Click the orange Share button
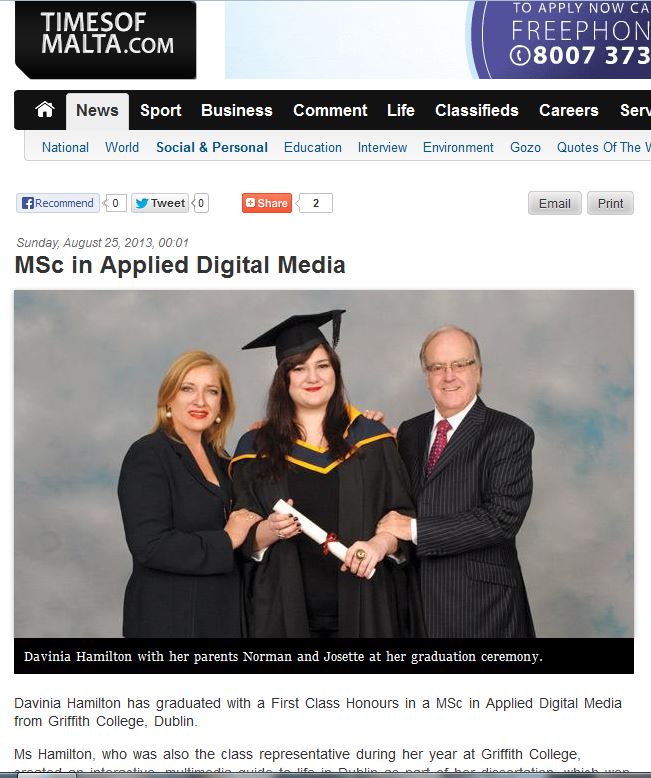Image resolution: width=651 pixels, height=778 pixels. pyautogui.click(x=267, y=203)
